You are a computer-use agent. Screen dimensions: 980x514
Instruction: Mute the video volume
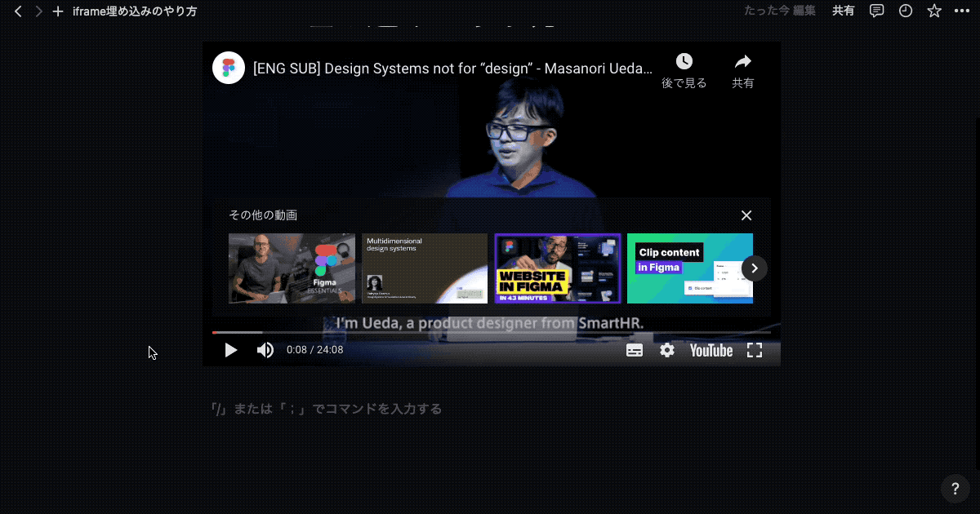point(265,350)
